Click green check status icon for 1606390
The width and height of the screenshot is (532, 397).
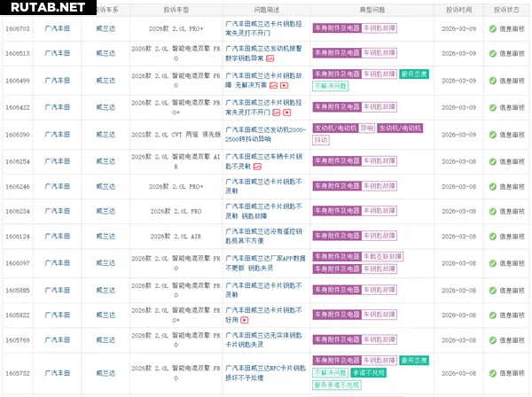(x=493, y=135)
